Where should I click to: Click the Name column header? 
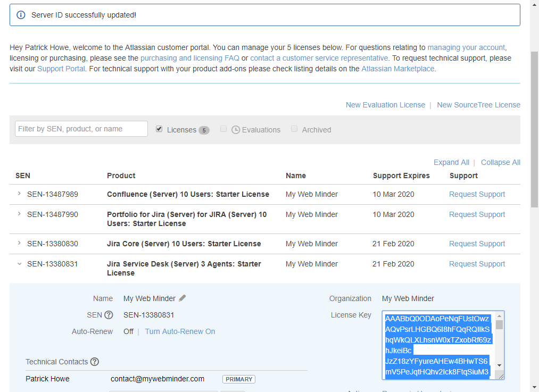296,176
